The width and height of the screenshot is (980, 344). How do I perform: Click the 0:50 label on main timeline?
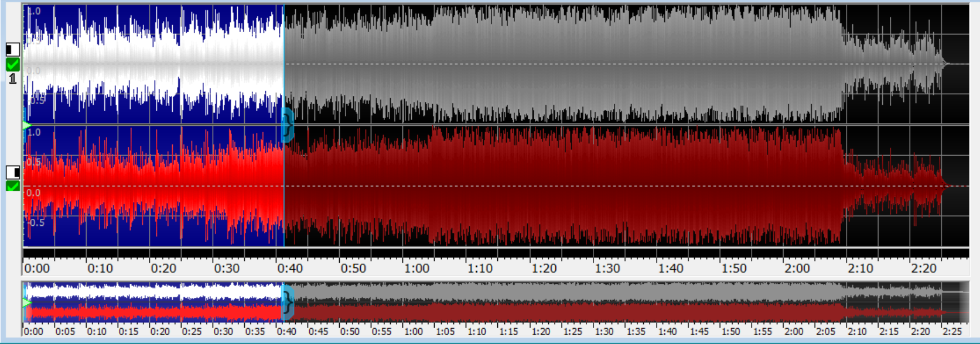coord(353,269)
